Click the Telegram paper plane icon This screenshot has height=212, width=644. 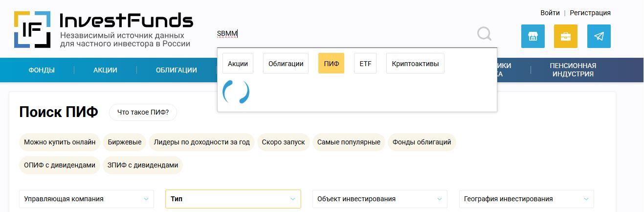599,36
